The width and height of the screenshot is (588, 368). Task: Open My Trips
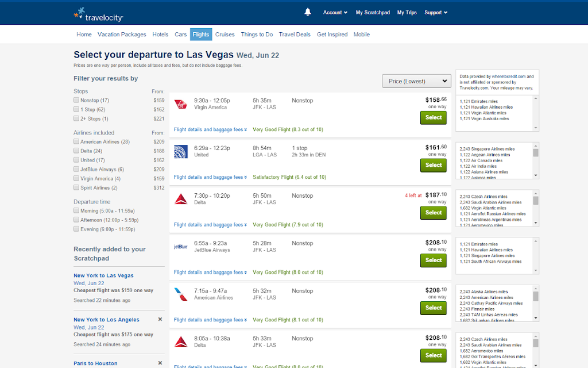[x=407, y=13]
